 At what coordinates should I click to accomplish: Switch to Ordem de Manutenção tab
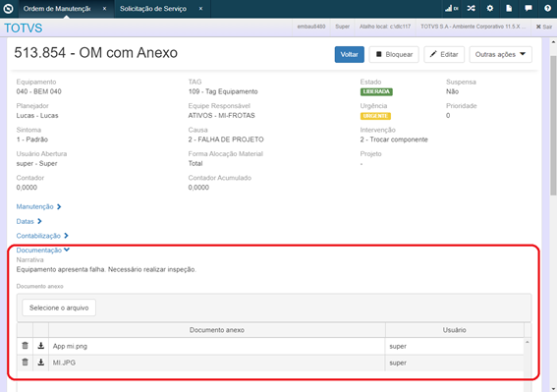[x=57, y=9]
